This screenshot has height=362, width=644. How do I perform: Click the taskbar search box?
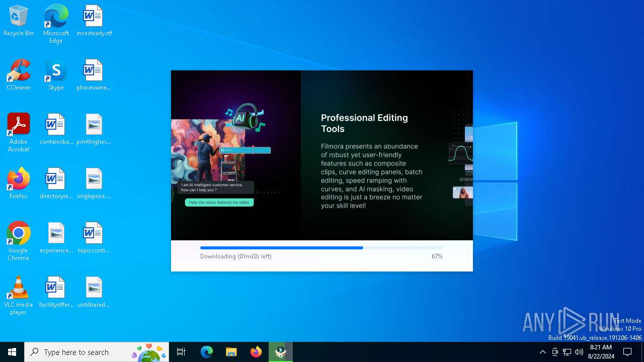tap(97, 352)
